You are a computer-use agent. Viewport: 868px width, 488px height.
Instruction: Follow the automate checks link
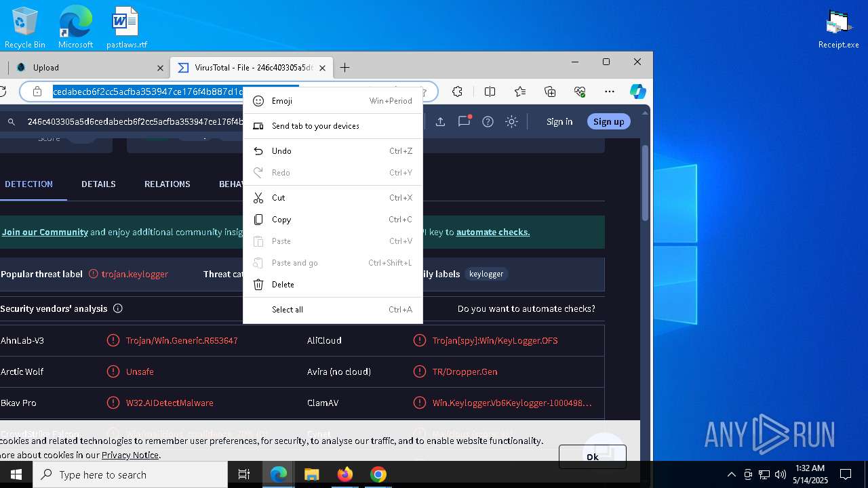click(x=493, y=232)
